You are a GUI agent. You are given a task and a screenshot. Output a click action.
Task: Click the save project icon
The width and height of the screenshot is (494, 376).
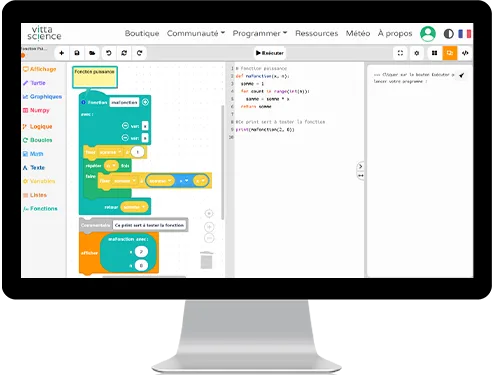click(77, 53)
